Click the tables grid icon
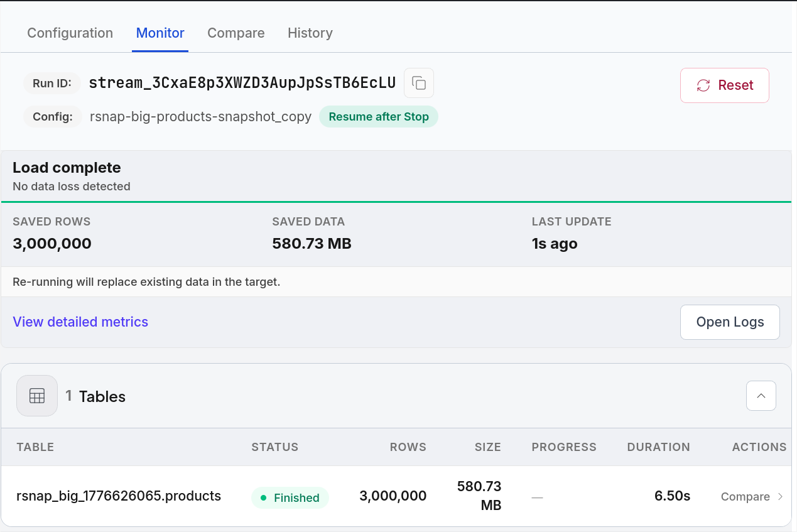Image resolution: width=797 pixels, height=532 pixels. (x=37, y=396)
